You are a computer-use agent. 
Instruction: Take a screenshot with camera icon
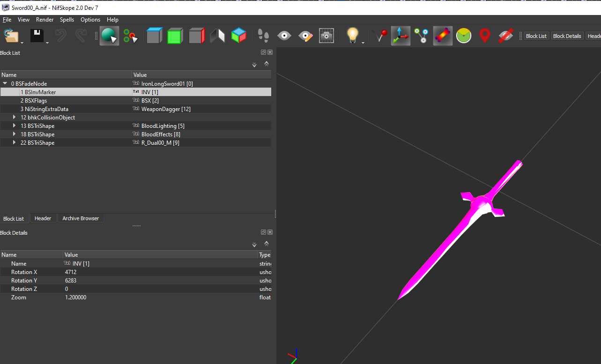click(326, 36)
